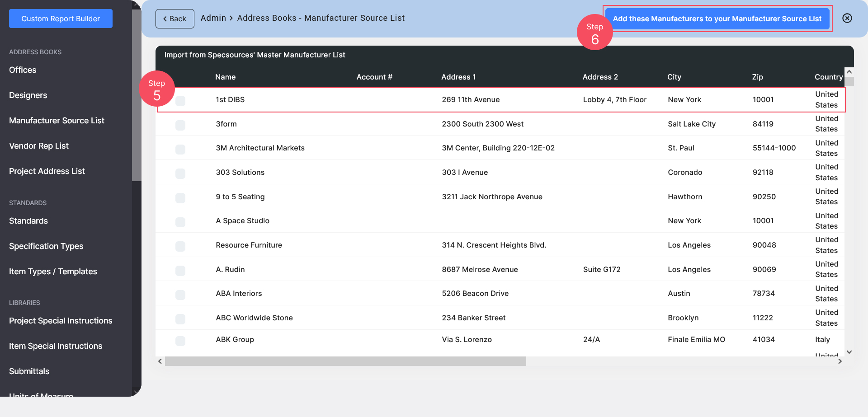Tick the 303 Solutions checkbox
The width and height of the screenshot is (868, 417).
tap(180, 173)
